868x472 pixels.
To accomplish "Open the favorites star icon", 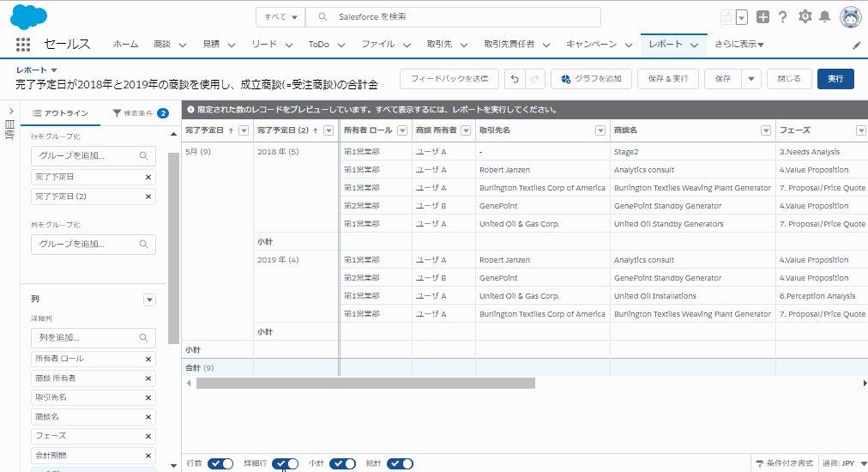I will 727,17.
